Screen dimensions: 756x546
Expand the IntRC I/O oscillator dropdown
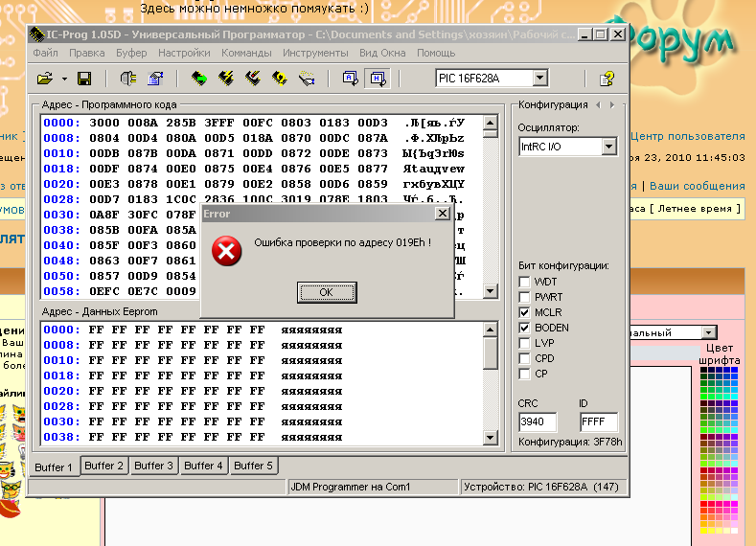click(608, 147)
